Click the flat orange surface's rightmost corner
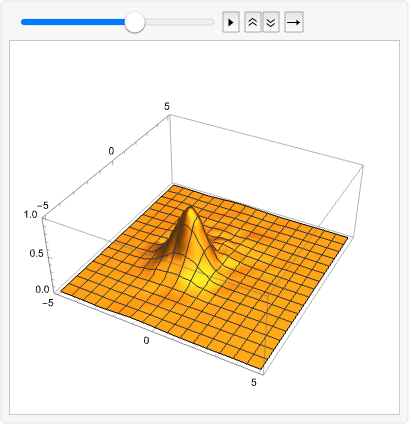 pyautogui.click(x=347, y=237)
